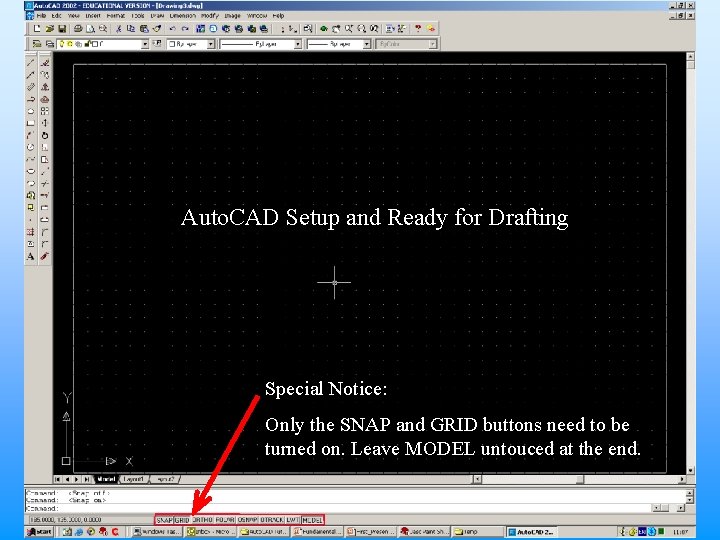Open the Layers manager icon
This screenshot has width=720, height=540.
[50, 44]
